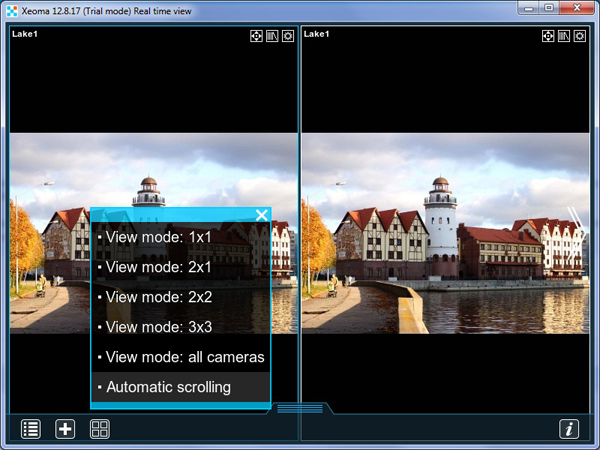Minimize the Xeoma window
600x450 pixels.
point(529,8)
